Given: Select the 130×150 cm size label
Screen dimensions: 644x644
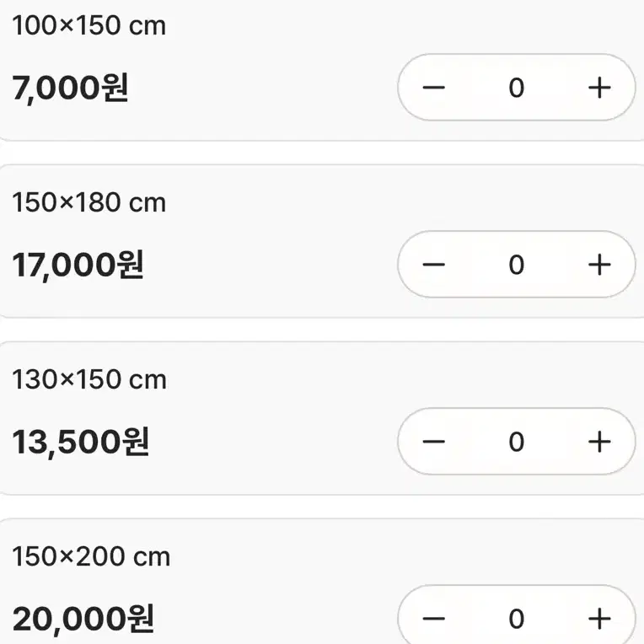Looking at the screenshot, I should pos(89,379).
